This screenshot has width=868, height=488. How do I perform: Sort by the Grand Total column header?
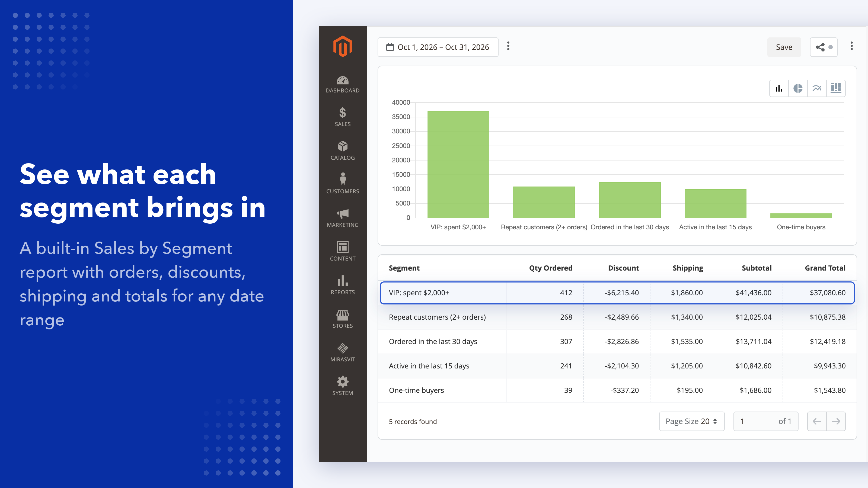pyautogui.click(x=825, y=268)
